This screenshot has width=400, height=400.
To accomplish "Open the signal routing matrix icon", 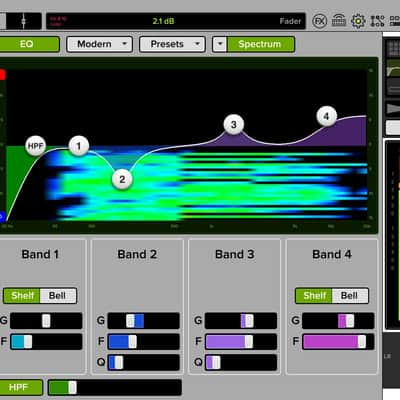I will click(x=377, y=21).
